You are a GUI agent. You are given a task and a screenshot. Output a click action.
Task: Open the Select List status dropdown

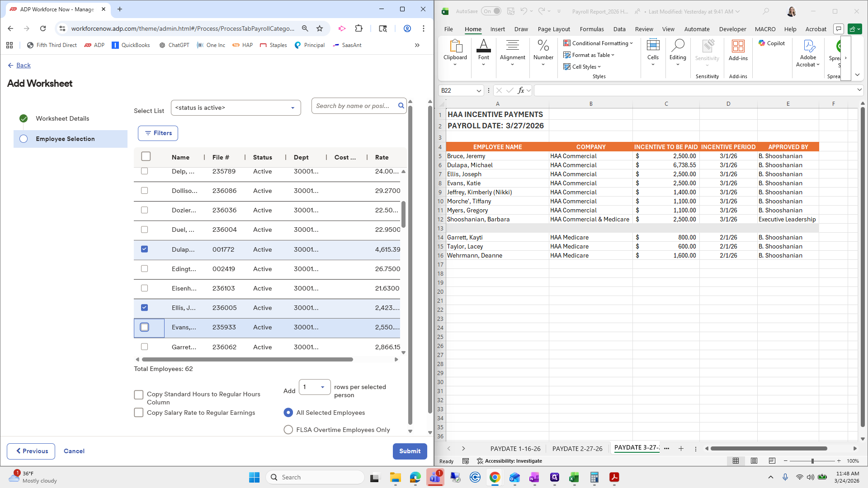tap(236, 108)
